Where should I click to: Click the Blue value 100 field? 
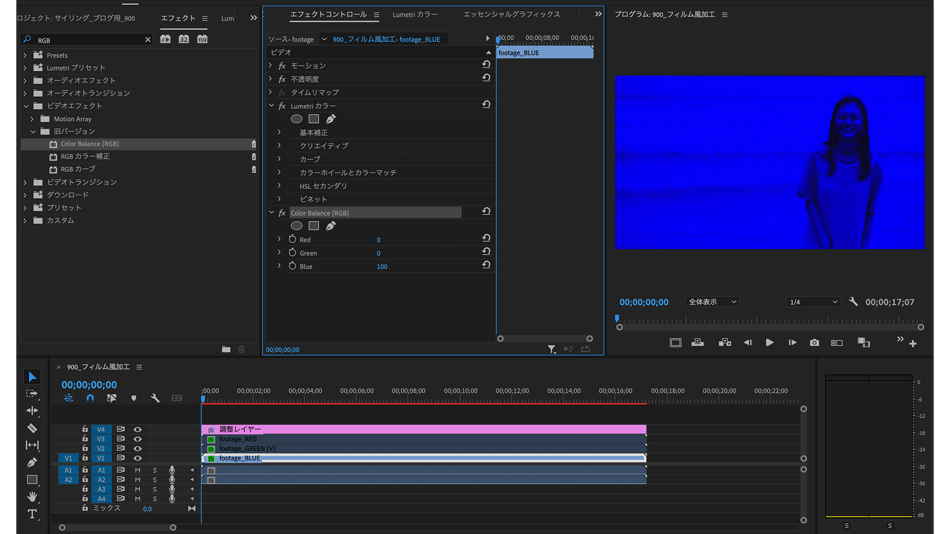point(382,267)
